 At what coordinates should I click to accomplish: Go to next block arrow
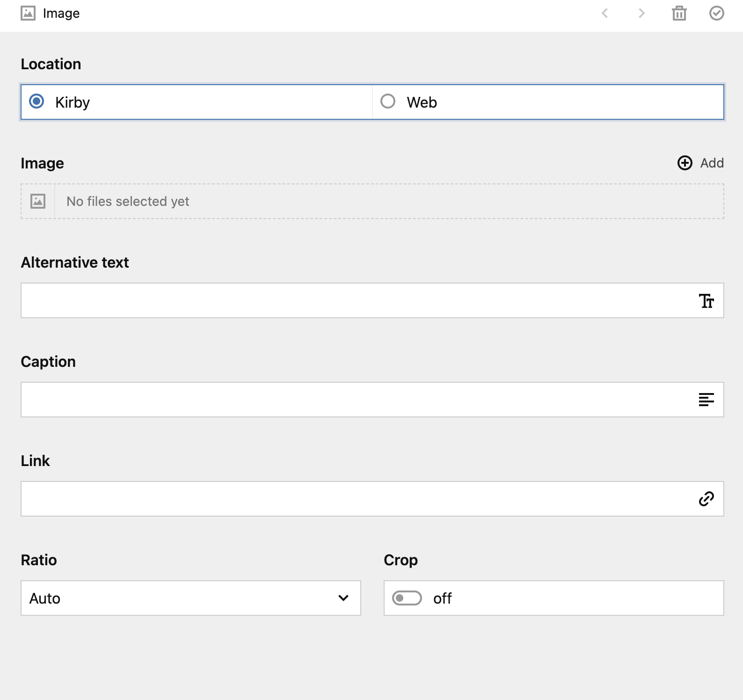coord(641,14)
